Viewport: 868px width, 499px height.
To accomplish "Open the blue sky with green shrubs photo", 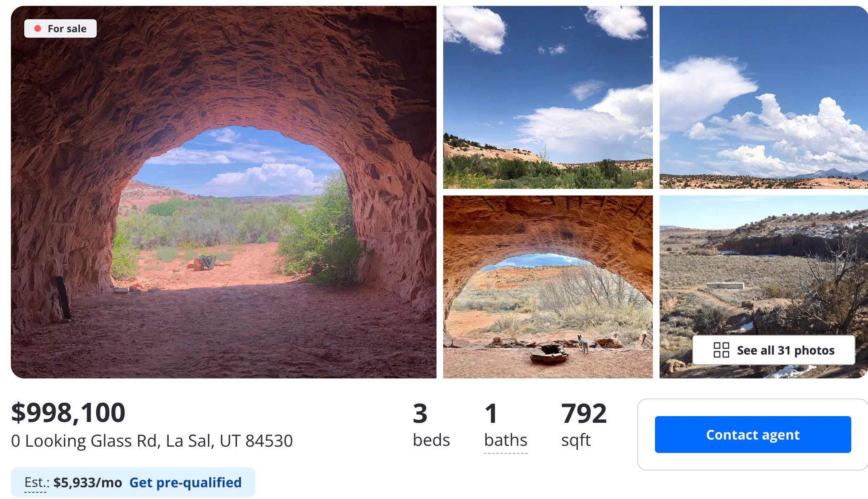I will 548,97.
